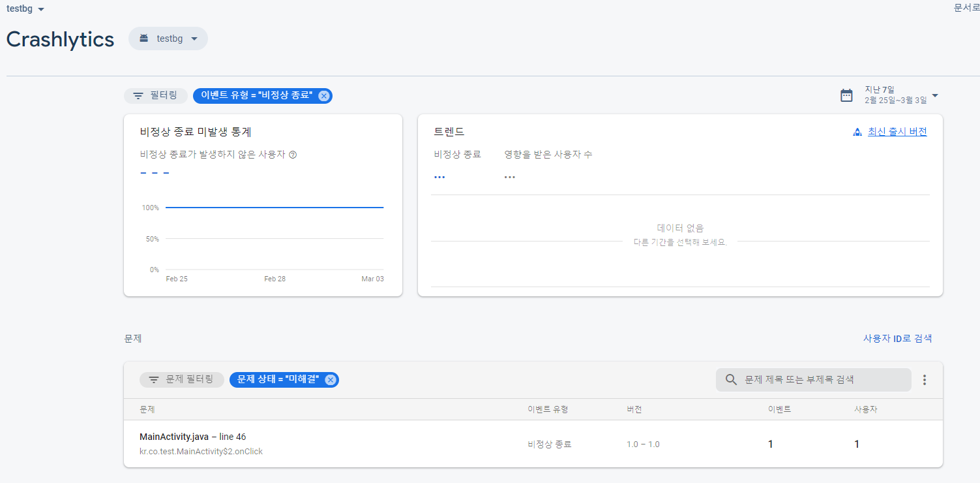Remove the 이벤트 유형 비정상 종료 filter chip

pyautogui.click(x=323, y=96)
